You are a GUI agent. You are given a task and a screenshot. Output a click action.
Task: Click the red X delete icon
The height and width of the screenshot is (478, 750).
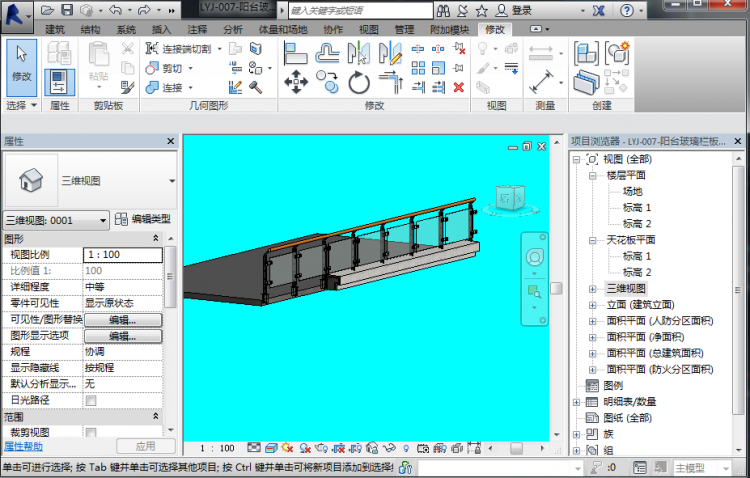point(459,87)
